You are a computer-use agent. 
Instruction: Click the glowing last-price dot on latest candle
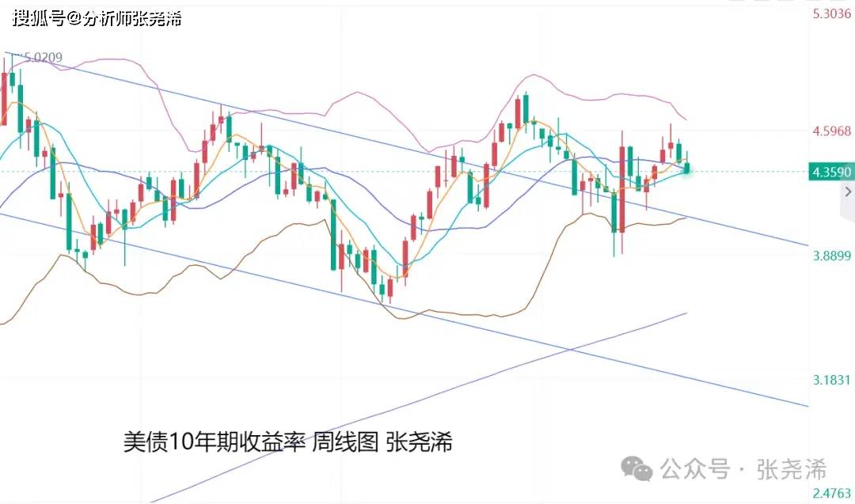[x=687, y=171]
